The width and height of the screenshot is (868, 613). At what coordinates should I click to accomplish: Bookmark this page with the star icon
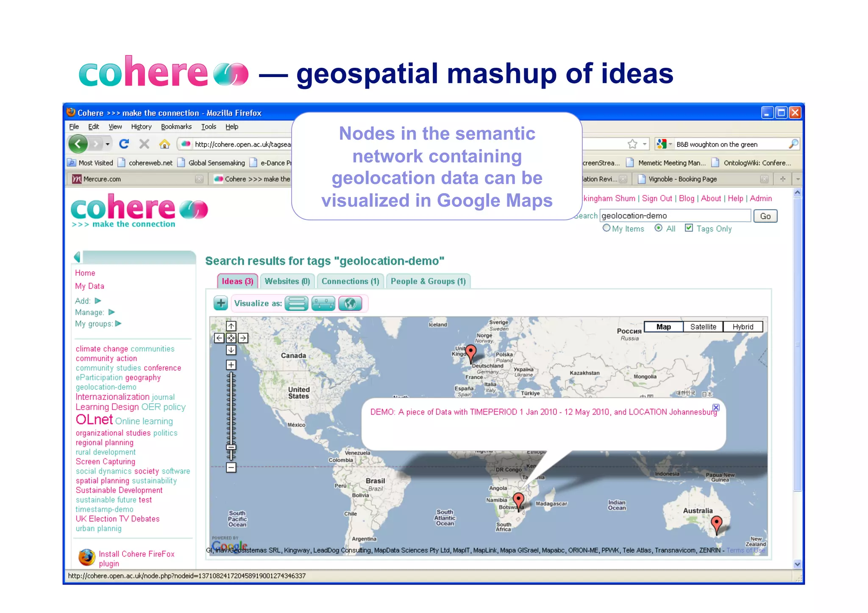coord(632,144)
